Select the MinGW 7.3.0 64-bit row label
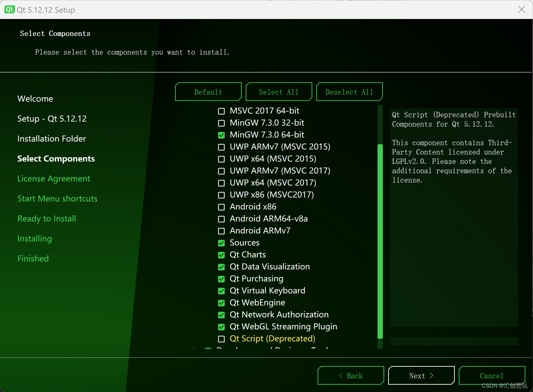 coord(267,135)
